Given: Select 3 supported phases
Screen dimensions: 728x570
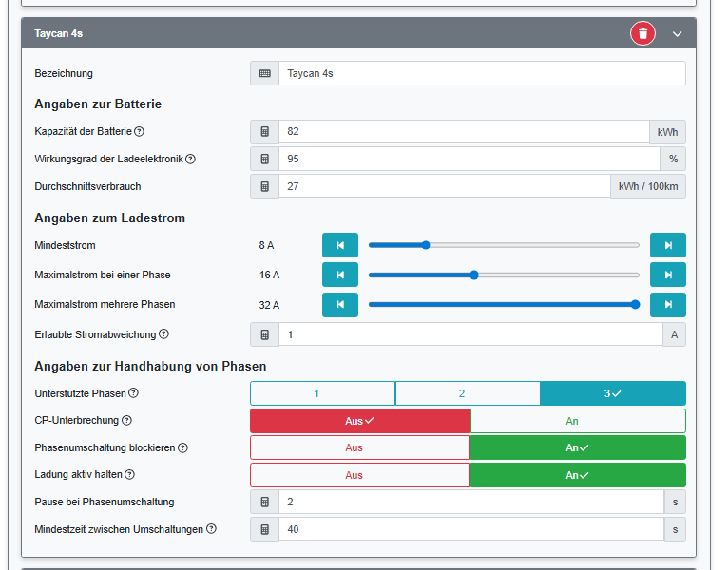Looking at the screenshot, I should (x=613, y=393).
